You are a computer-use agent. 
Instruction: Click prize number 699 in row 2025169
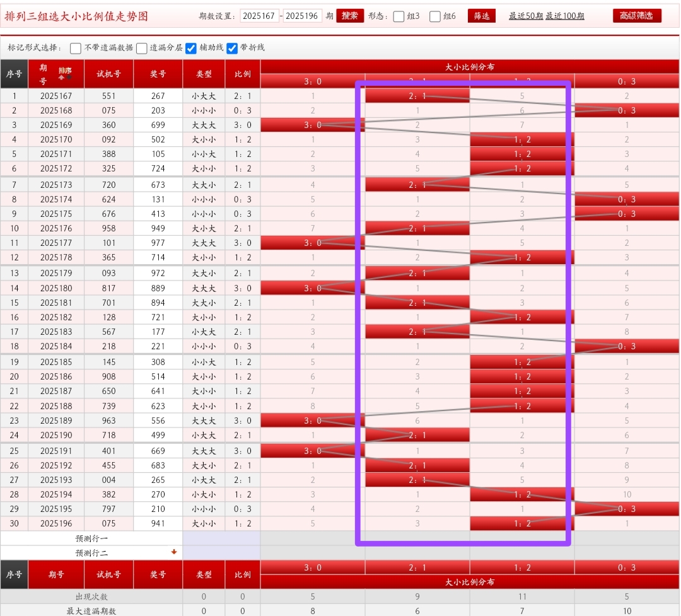[x=158, y=125]
